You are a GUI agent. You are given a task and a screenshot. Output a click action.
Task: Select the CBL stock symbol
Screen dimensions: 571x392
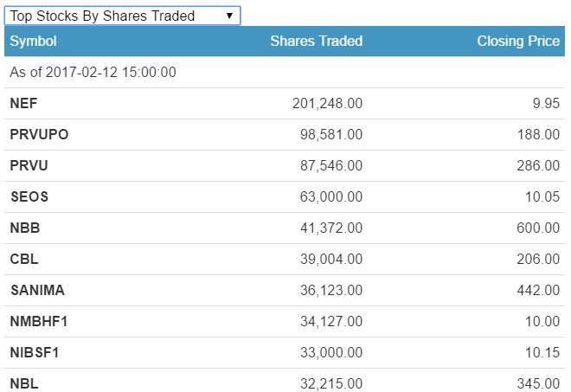[x=24, y=259]
